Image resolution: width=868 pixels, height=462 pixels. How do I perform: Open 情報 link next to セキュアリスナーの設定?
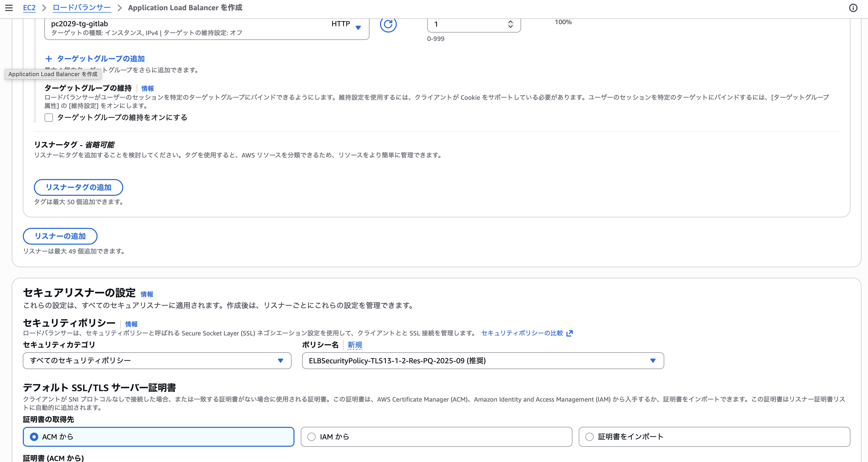(x=147, y=294)
